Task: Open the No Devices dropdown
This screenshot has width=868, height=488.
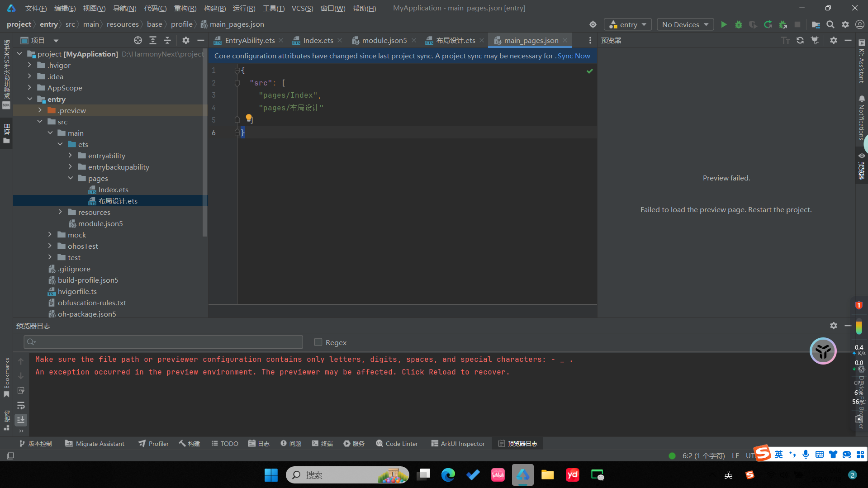Action: coord(685,24)
